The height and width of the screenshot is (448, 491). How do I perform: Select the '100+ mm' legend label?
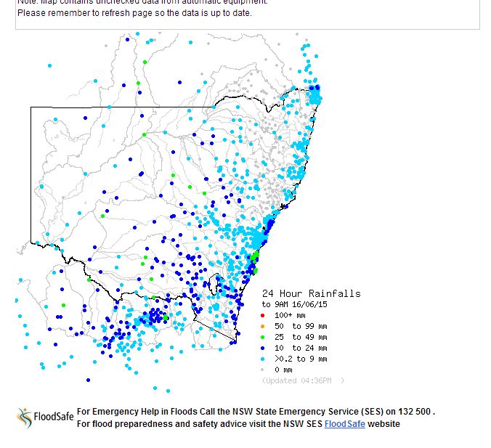tap(290, 315)
